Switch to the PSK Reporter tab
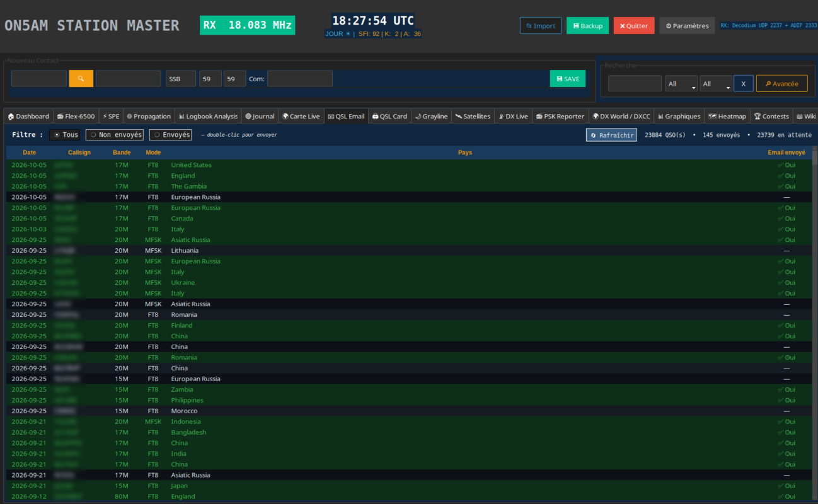This screenshot has height=504, width=818. point(560,116)
